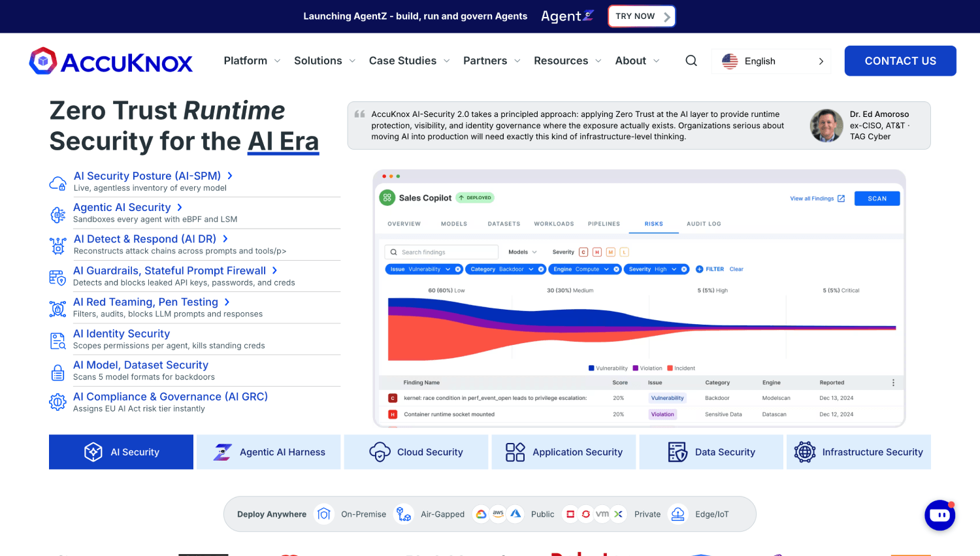Open the AUDIT LOG dashboard tab
The height and width of the screenshot is (556, 980).
pyautogui.click(x=704, y=224)
